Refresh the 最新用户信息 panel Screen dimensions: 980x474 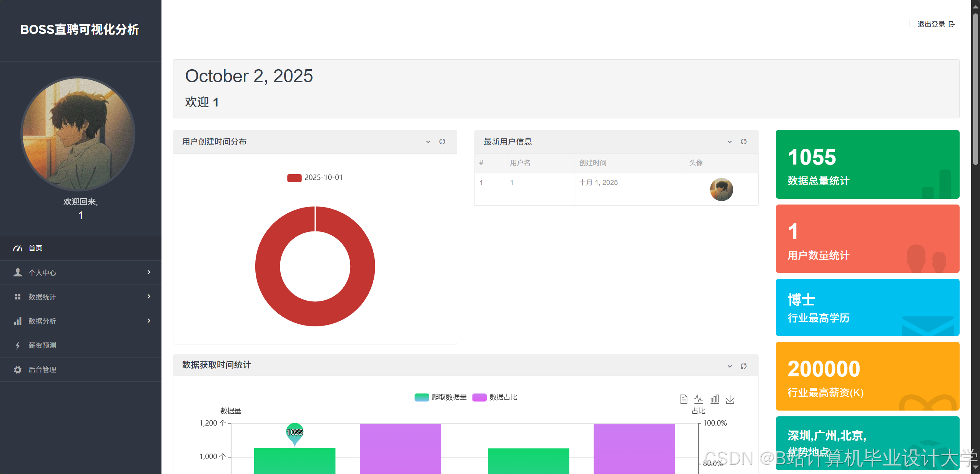click(744, 142)
